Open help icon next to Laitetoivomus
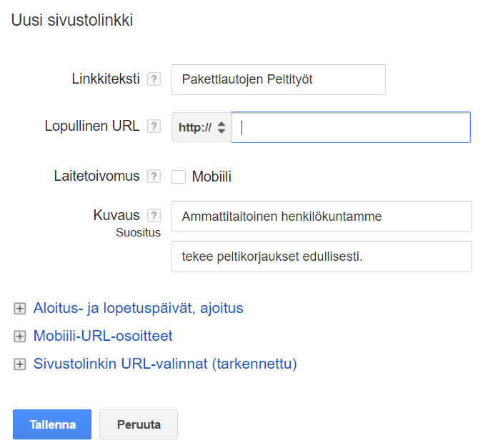 154,176
